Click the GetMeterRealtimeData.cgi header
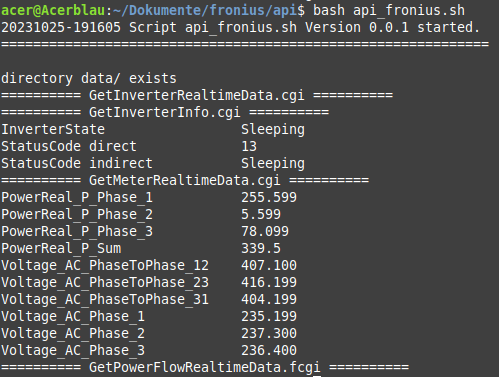This screenshot has height=377, width=499. [185, 181]
